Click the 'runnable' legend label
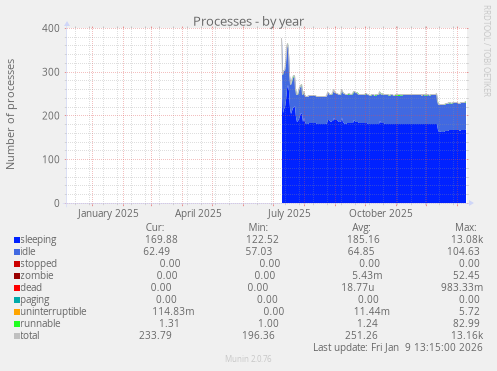 pyautogui.click(x=40, y=323)
